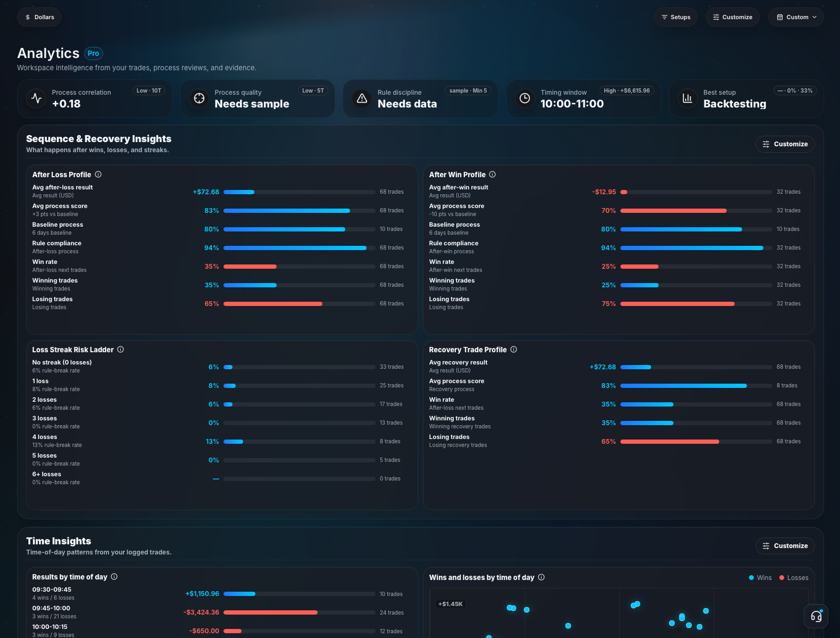Click the '+$72.68' value in After Loss Profile

pos(206,192)
